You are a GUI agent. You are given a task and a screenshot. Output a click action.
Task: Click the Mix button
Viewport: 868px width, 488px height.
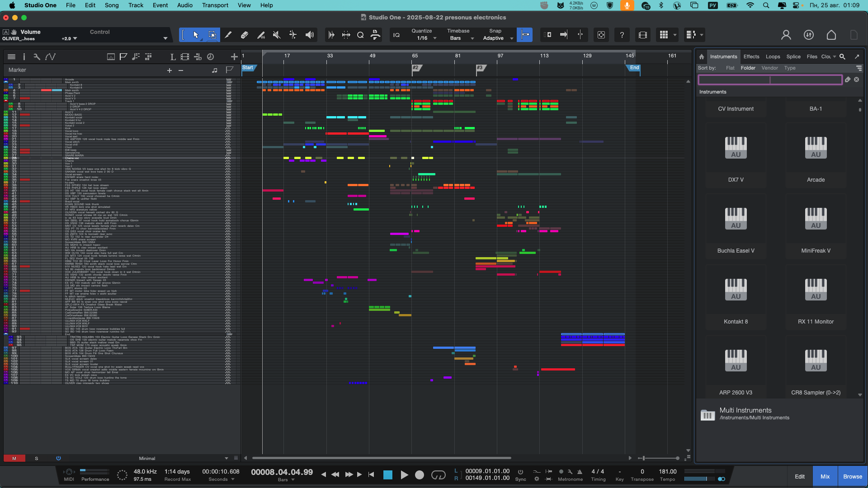(x=825, y=476)
